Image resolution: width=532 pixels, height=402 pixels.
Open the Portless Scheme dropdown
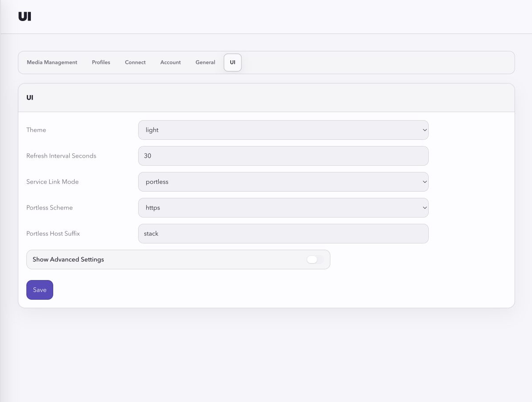(x=283, y=207)
